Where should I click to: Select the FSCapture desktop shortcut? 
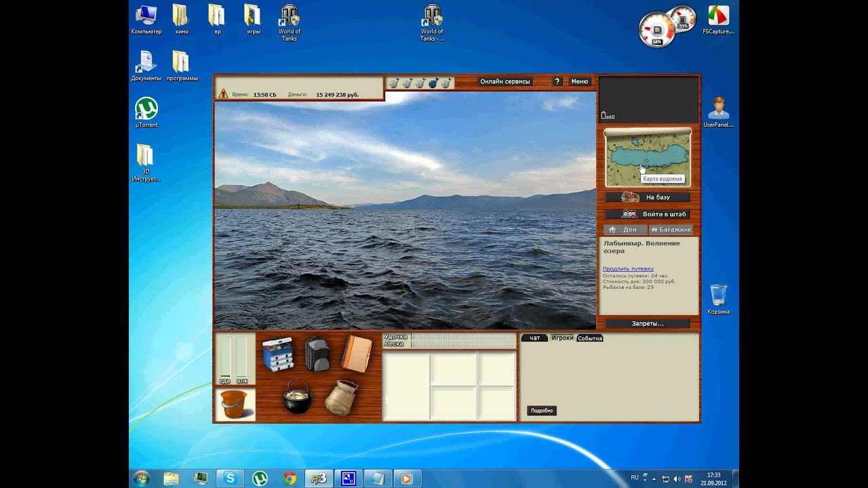(x=718, y=20)
